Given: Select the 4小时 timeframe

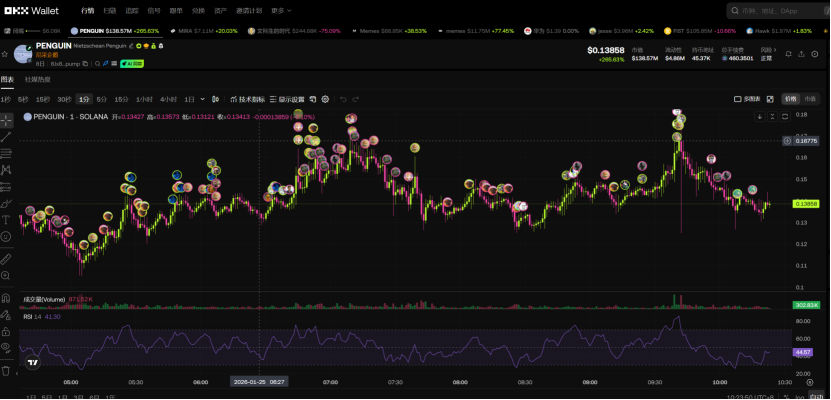Looking at the screenshot, I should click(x=168, y=99).
